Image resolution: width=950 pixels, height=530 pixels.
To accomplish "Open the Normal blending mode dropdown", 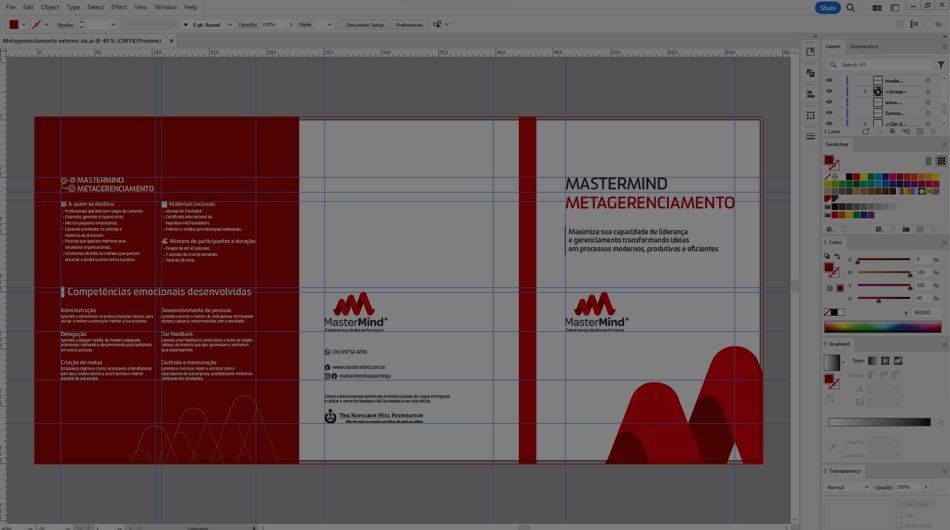I will pyautogui.click(x=847, y=487).
